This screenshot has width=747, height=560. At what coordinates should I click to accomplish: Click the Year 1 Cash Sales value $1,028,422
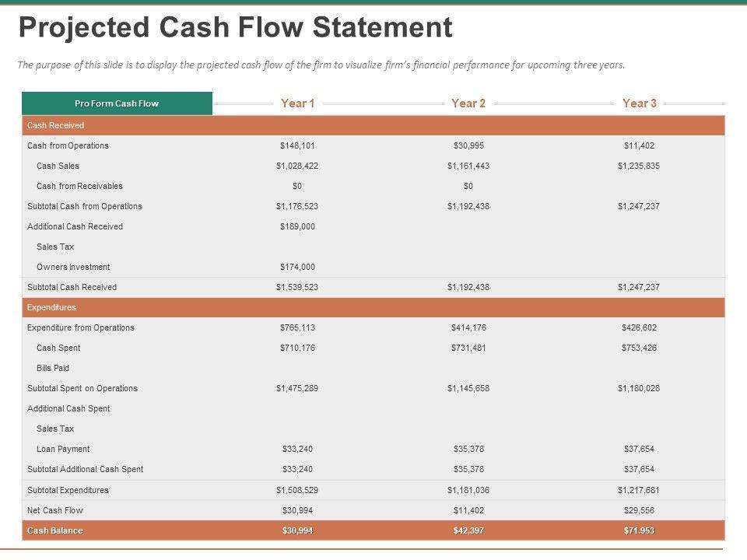tap(297, 166)
